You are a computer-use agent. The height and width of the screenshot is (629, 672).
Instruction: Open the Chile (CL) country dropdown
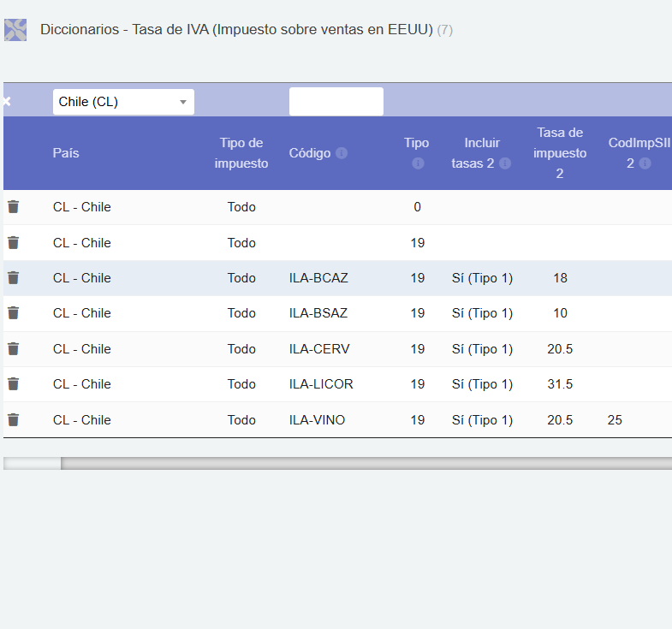point(123,102)
